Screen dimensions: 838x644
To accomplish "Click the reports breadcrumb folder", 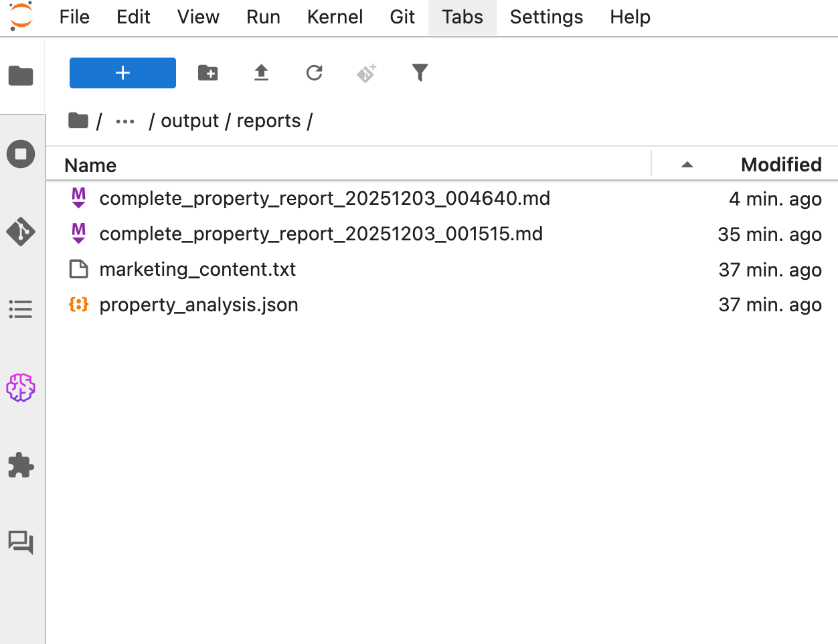I will point(268,120).
